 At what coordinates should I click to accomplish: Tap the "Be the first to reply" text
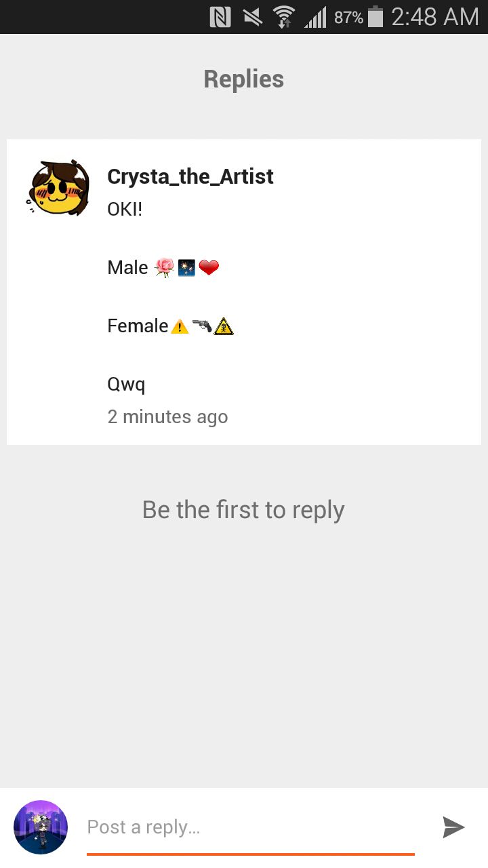(x=243, y=510)
